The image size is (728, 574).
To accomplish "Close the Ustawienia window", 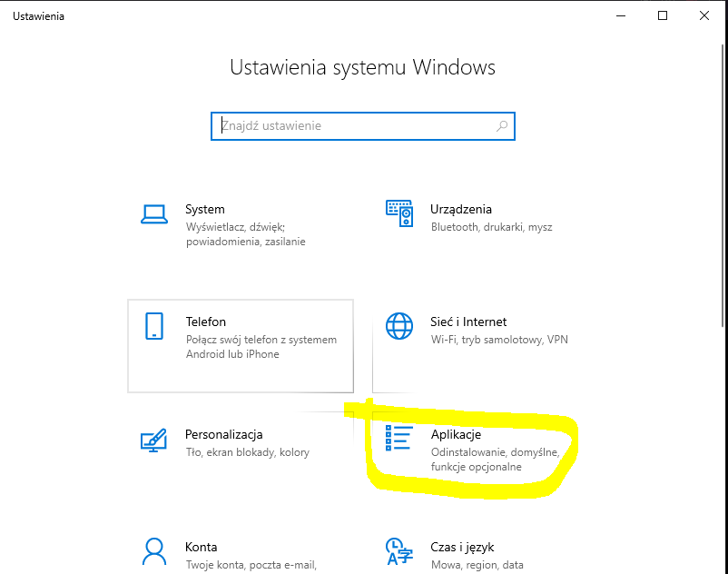I will point(704,15).
